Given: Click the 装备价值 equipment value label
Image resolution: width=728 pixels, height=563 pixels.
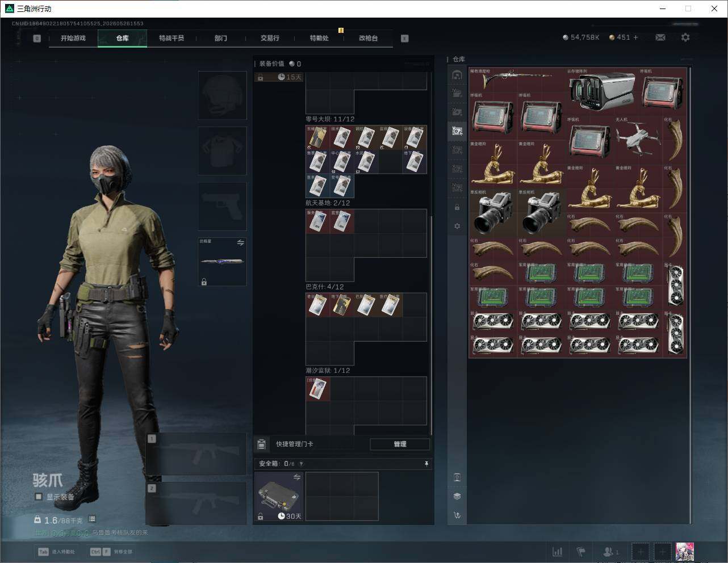Looking at the screenshot, I should tap(271, 64).
